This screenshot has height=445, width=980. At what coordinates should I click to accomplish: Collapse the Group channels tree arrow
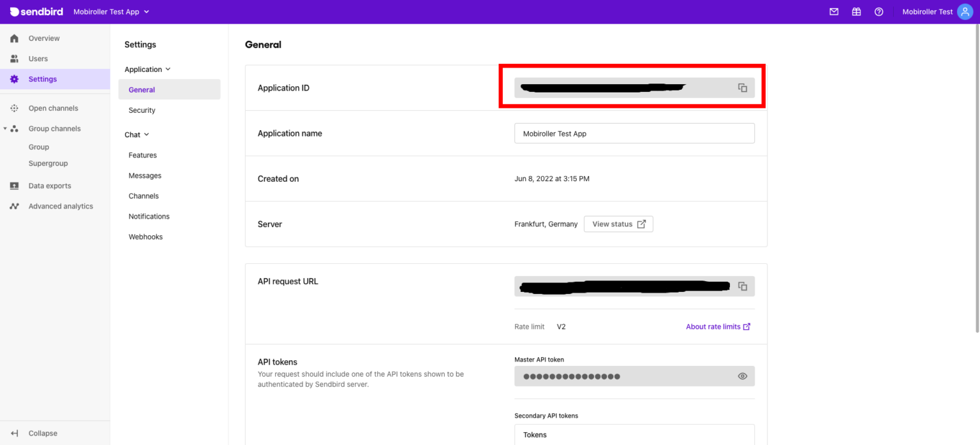tap(5, 128)
